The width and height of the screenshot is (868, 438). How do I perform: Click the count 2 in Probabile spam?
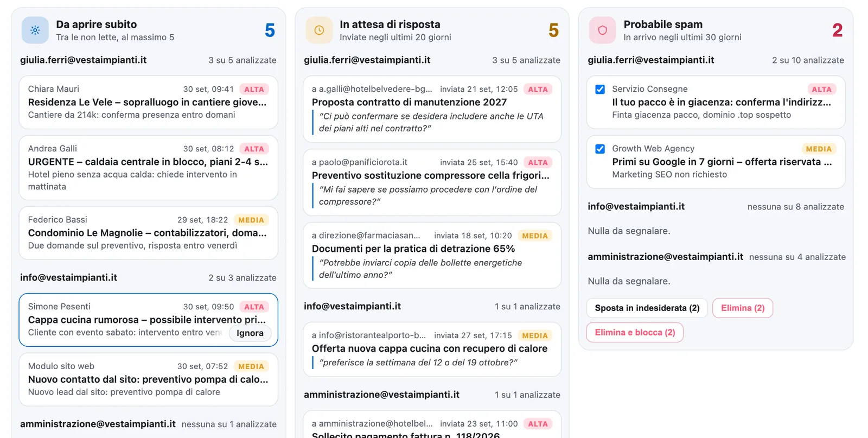837,30
